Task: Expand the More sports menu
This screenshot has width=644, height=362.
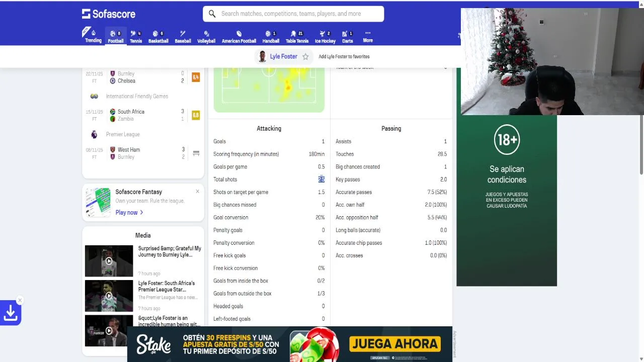Action: tap(368, 36)
